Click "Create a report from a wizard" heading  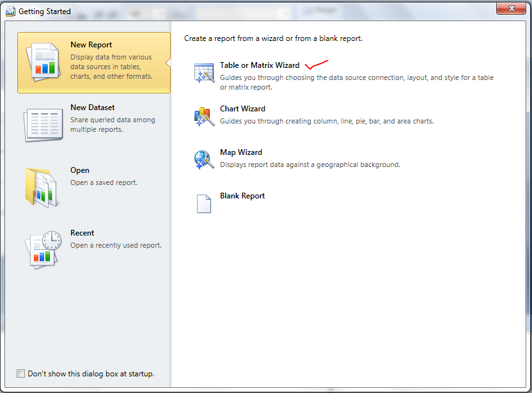[x=273, y=38]
